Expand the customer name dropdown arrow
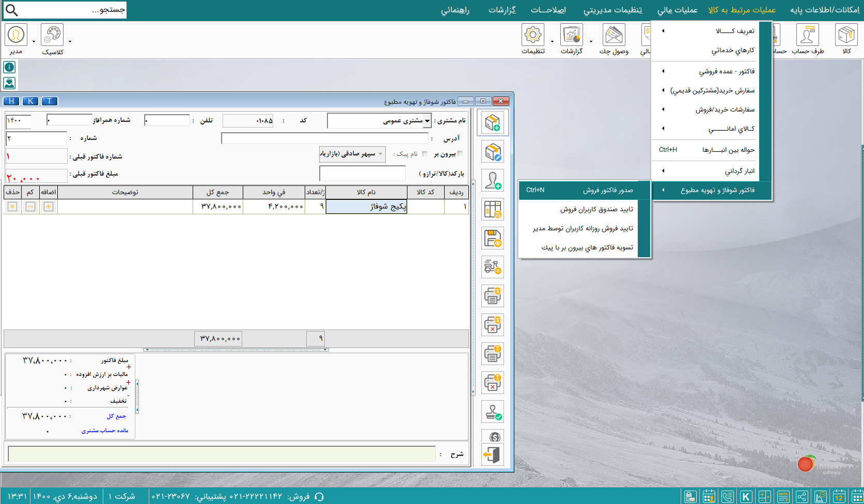Viewport: 864px width, 504px height. point(427,121)
